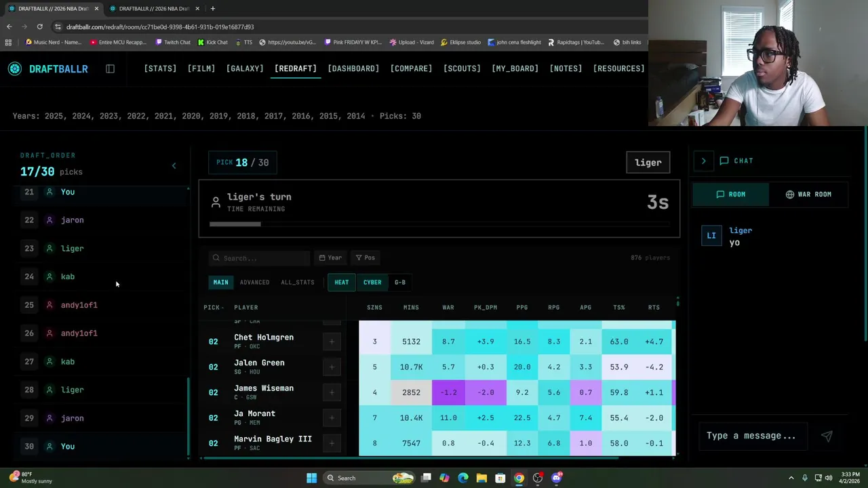Open the [GALAXY] nav item
The width and height of the screenshot is (868, 488).
245,68
